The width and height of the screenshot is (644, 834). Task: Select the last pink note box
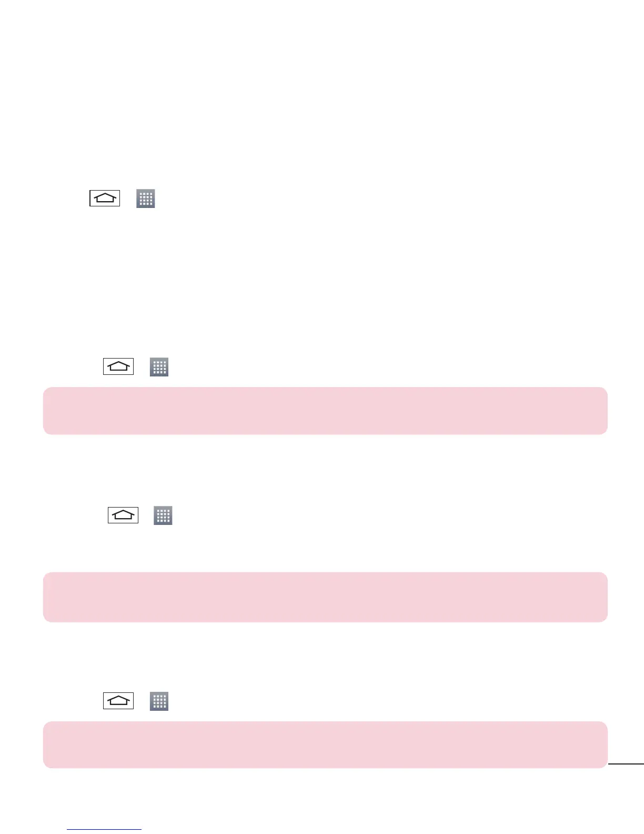325,744
